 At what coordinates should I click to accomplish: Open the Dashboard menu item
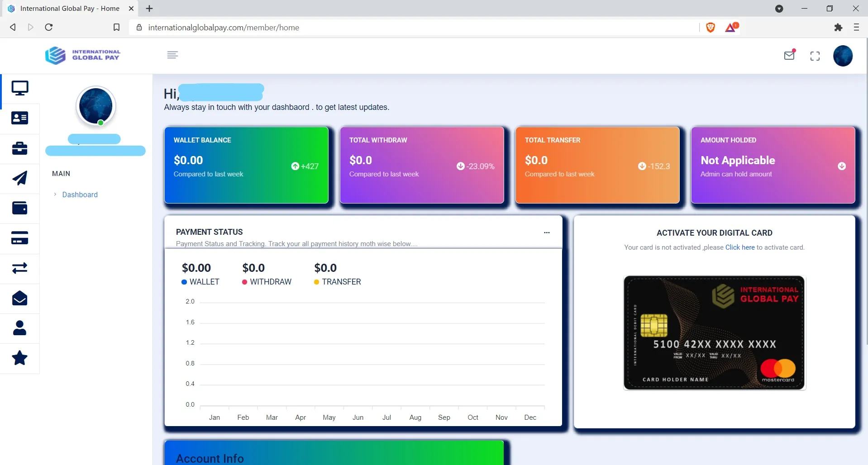coord(80,195)
